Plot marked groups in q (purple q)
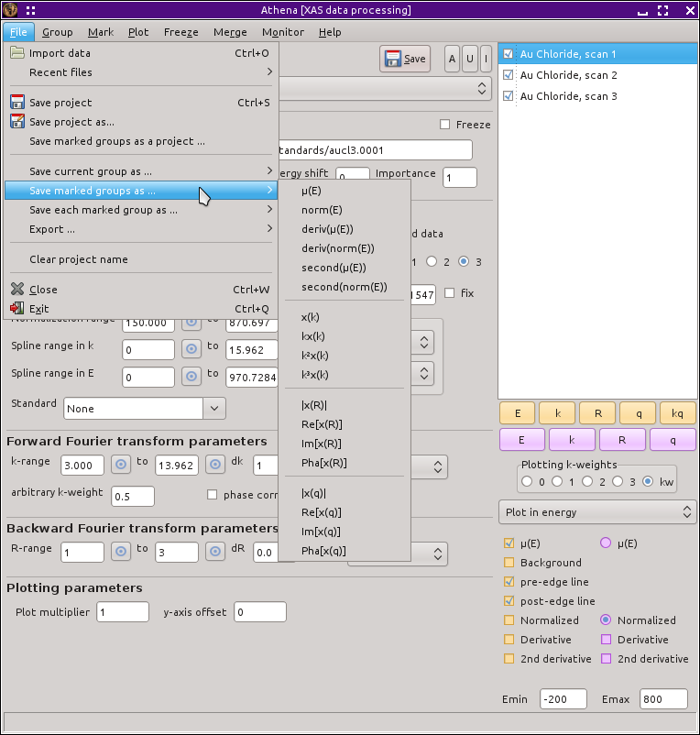This screenshot has height=735, width=700. 673,440
